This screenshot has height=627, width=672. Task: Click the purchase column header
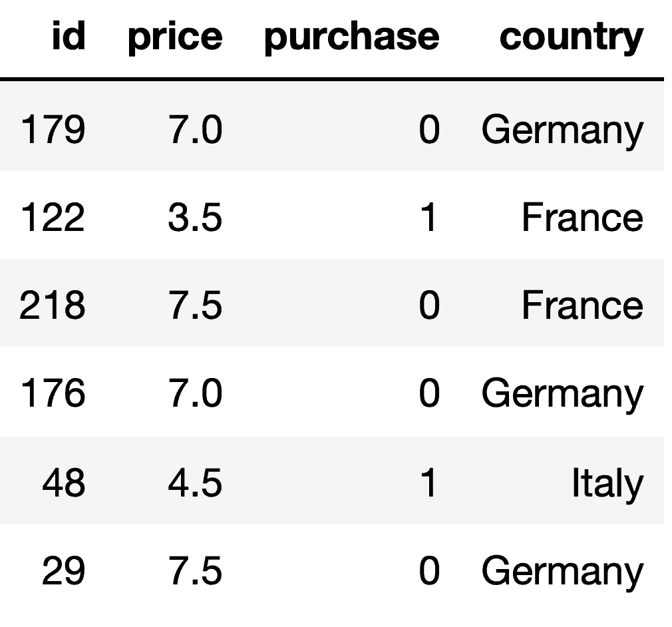click(x=352, y=38)
